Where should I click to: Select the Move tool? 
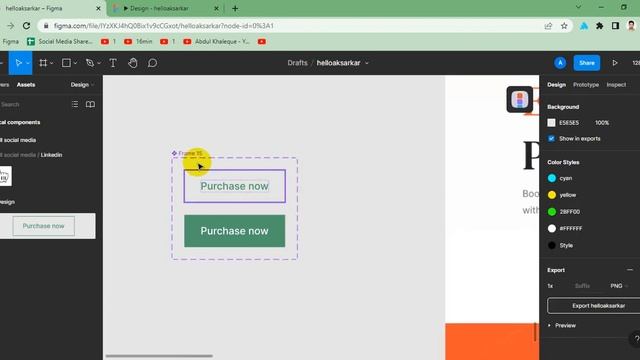[x=18, y=63]
